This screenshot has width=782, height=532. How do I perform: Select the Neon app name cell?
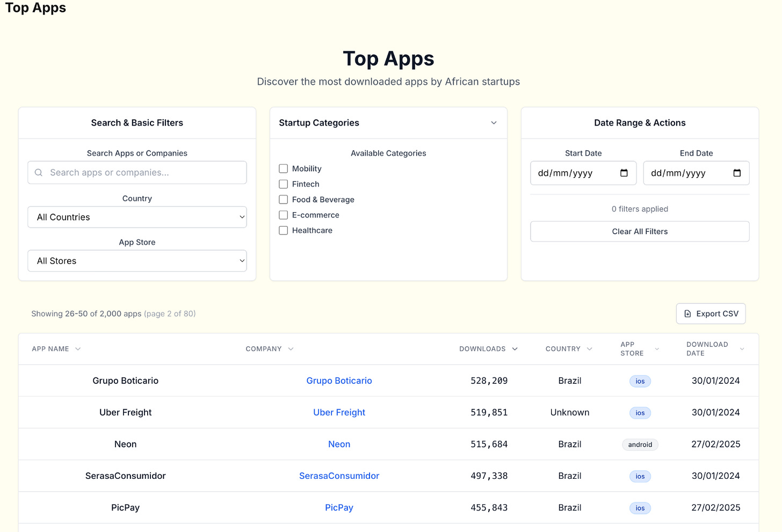click(125, 444)
